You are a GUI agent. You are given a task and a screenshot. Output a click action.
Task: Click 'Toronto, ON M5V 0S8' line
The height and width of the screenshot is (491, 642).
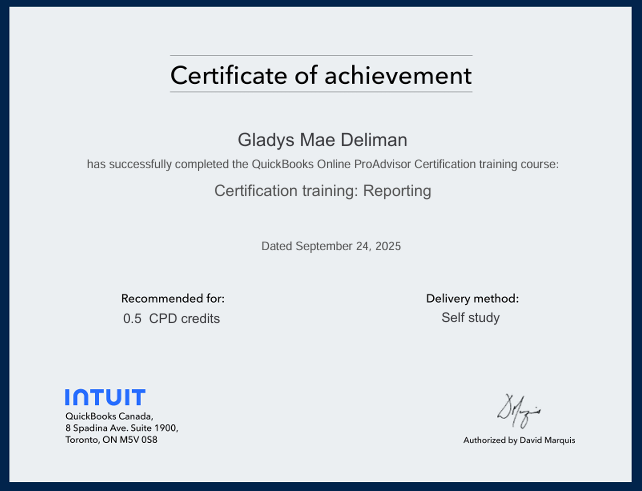(111, 440)
